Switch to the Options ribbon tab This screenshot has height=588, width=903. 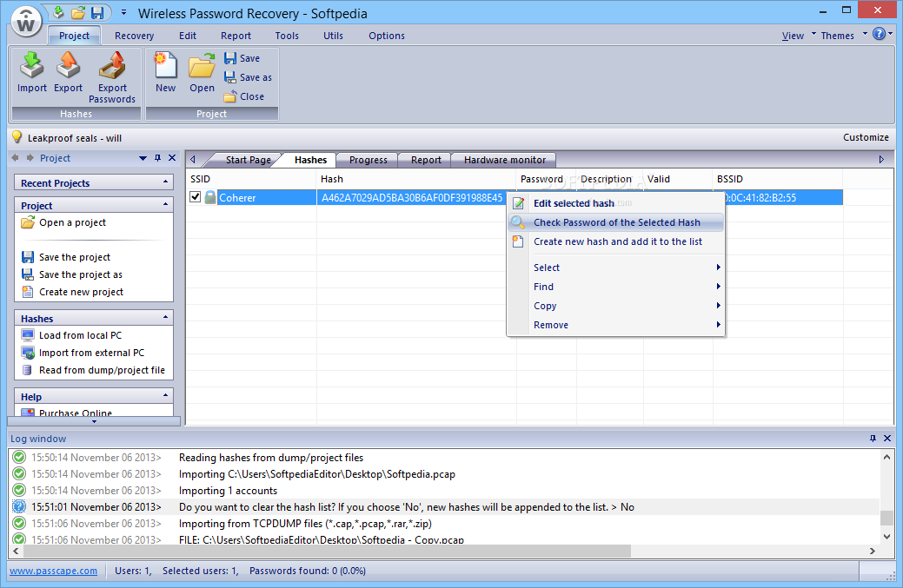(x=387, y=36)
